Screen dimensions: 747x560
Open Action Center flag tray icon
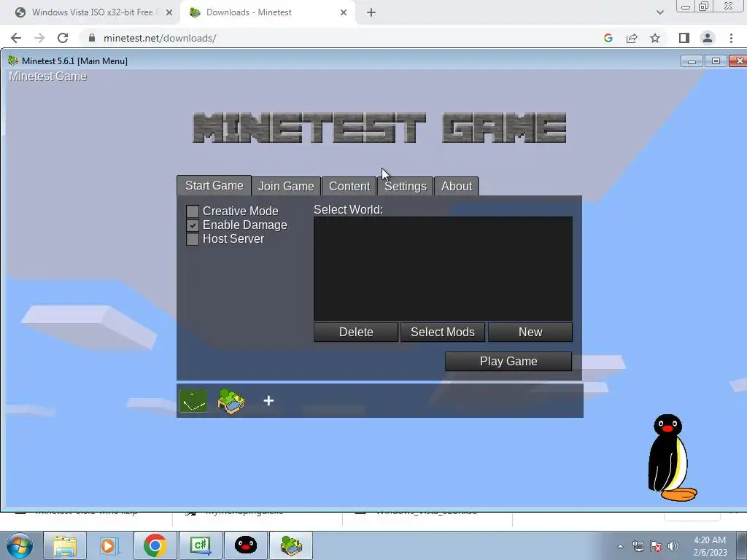(x=656, y=546)
